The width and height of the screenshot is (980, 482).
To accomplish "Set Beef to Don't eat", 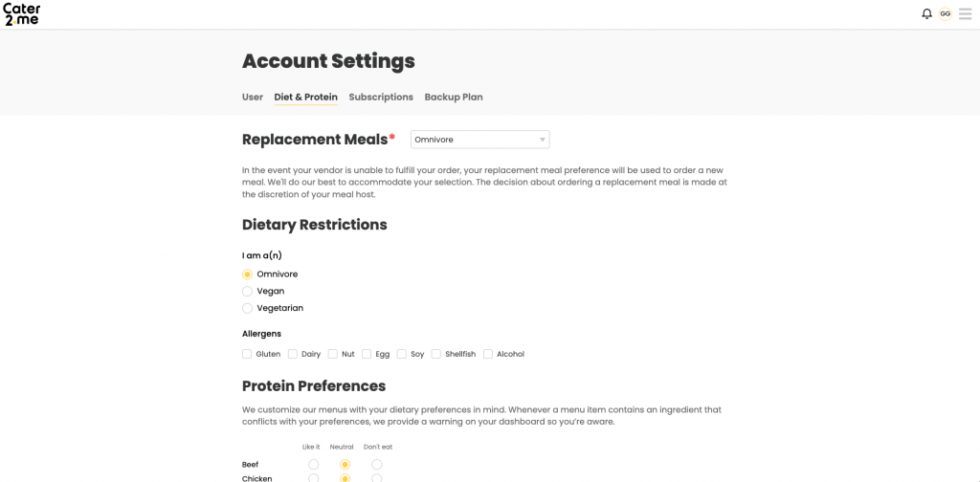I will click(377, 465).
